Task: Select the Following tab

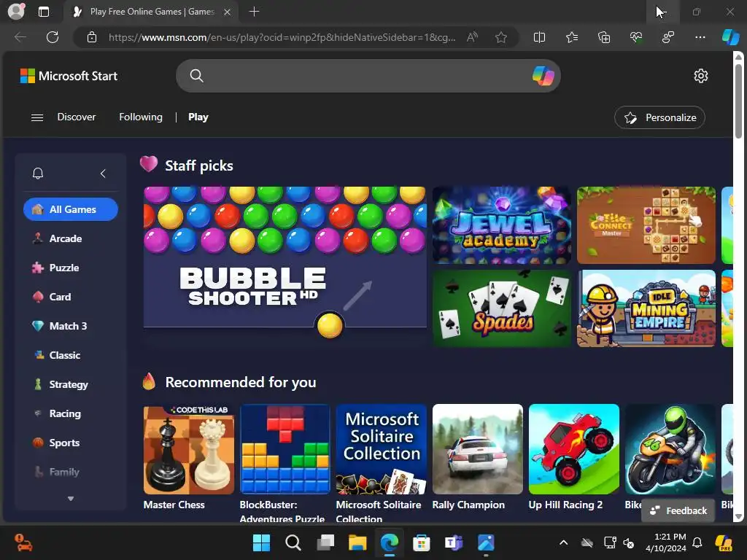Action: (141, 117)
